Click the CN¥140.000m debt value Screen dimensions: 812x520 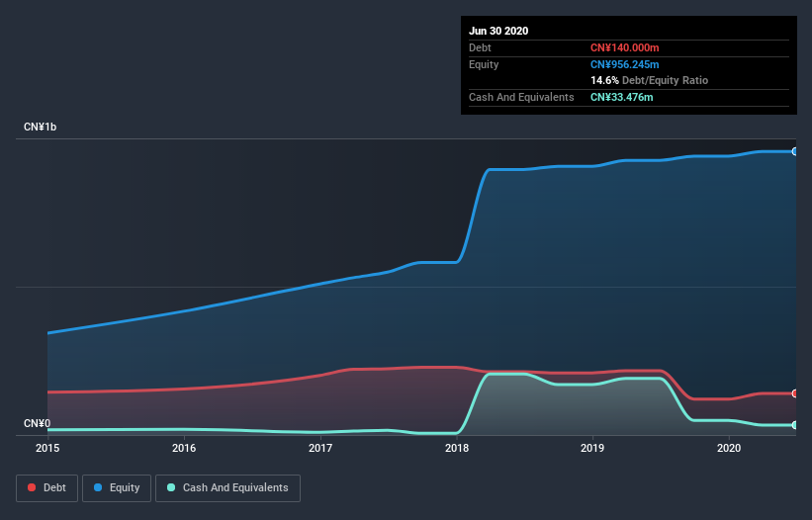pos(624,47)
